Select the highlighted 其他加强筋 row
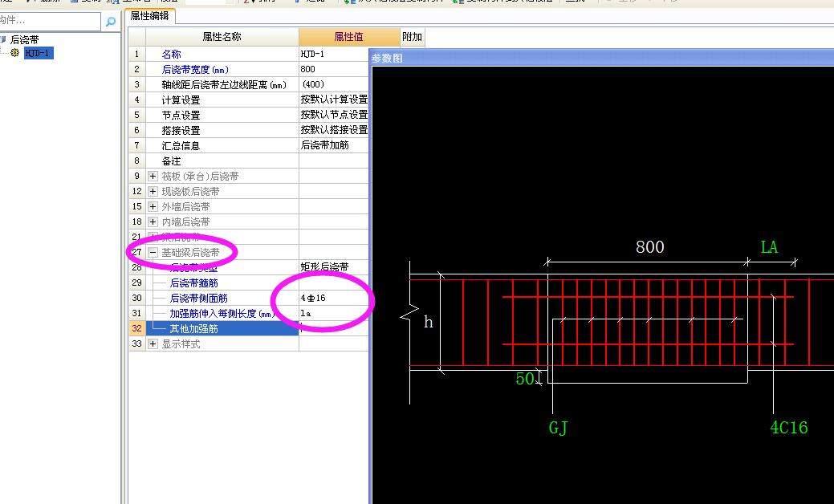 (222, 328)
